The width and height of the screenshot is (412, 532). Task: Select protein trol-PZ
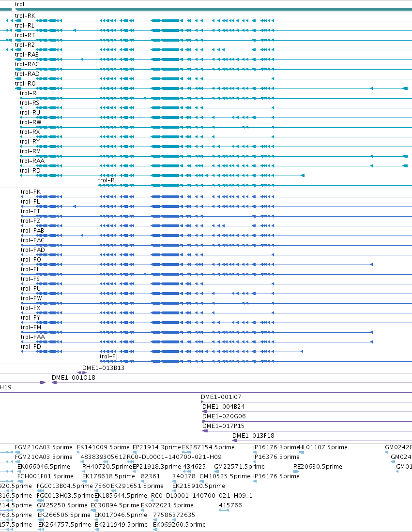click(x=30, y=221)
